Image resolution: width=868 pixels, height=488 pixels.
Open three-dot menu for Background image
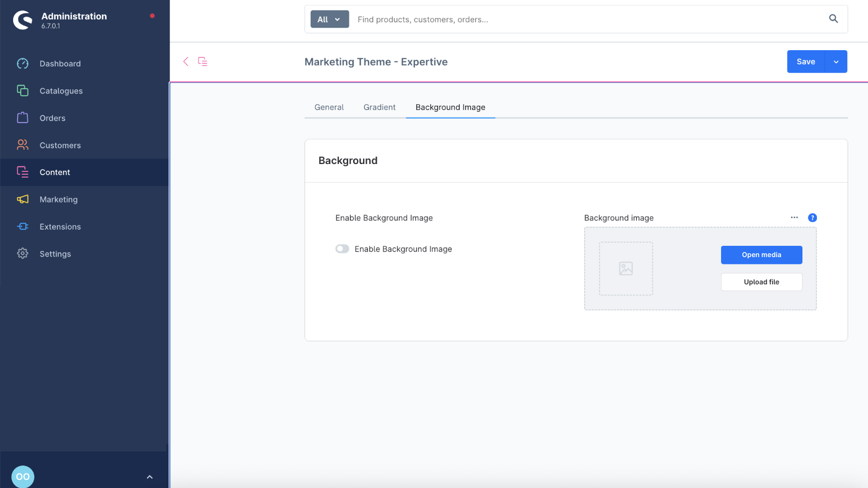pyautogui.click(x=794, y=217)
